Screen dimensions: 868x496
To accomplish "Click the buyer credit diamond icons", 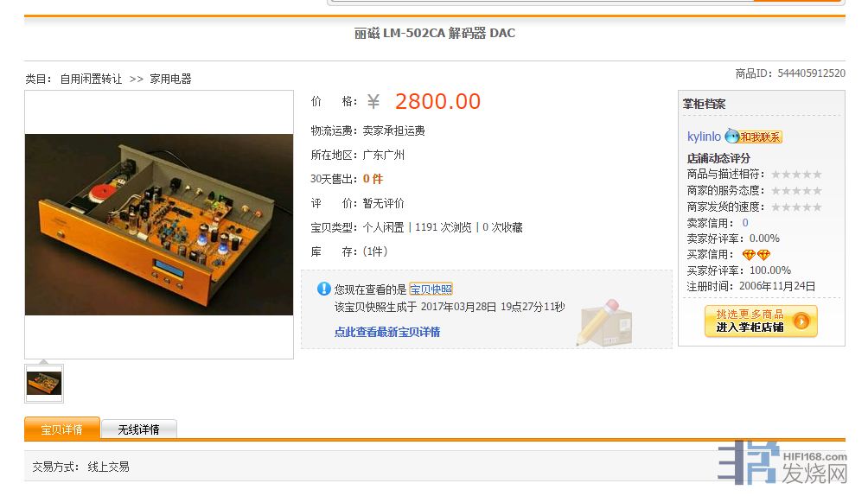I will pos(756,255).
